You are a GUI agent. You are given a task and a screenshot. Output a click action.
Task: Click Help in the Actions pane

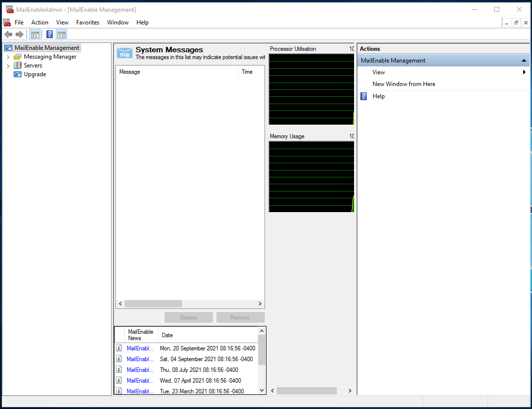pyautogui.click(x=378, y=96)
